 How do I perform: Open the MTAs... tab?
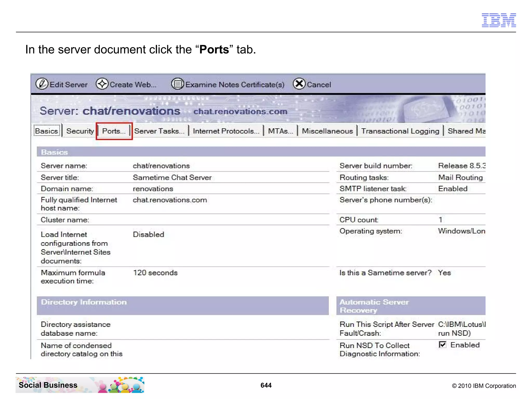coord(281,131)
